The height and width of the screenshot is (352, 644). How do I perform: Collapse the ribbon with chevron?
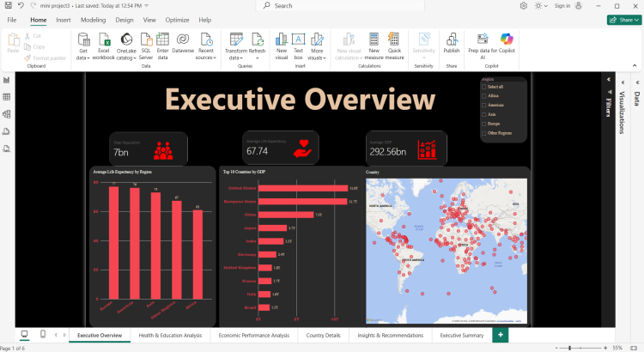[635, 66]
